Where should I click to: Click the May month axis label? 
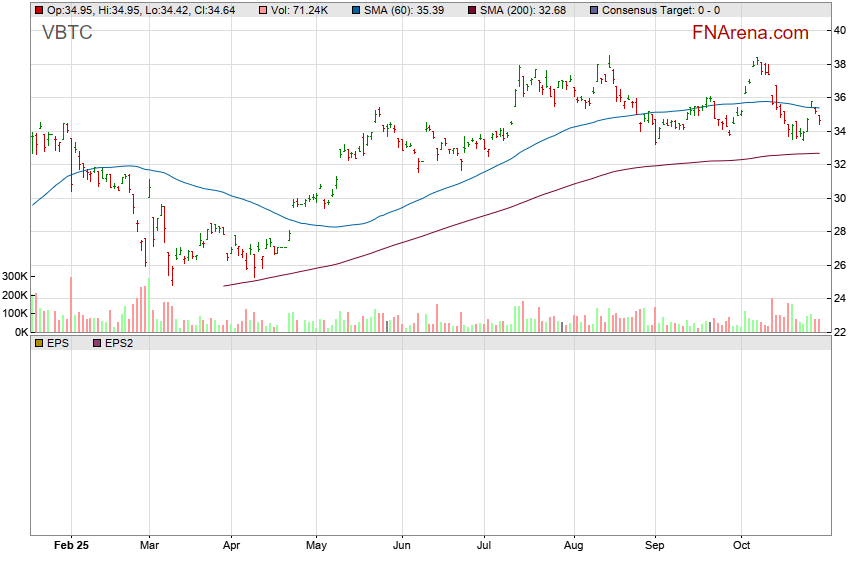point(316,547)
